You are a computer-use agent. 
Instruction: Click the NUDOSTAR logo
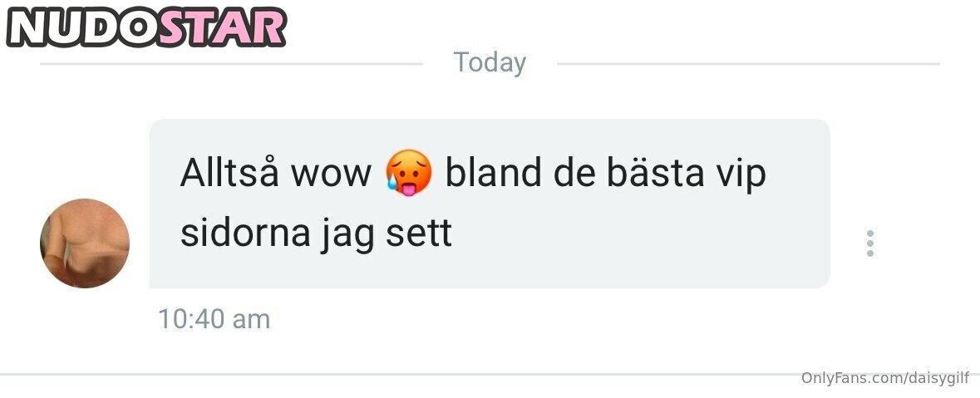pyautogui.click(x=147, y=28)
